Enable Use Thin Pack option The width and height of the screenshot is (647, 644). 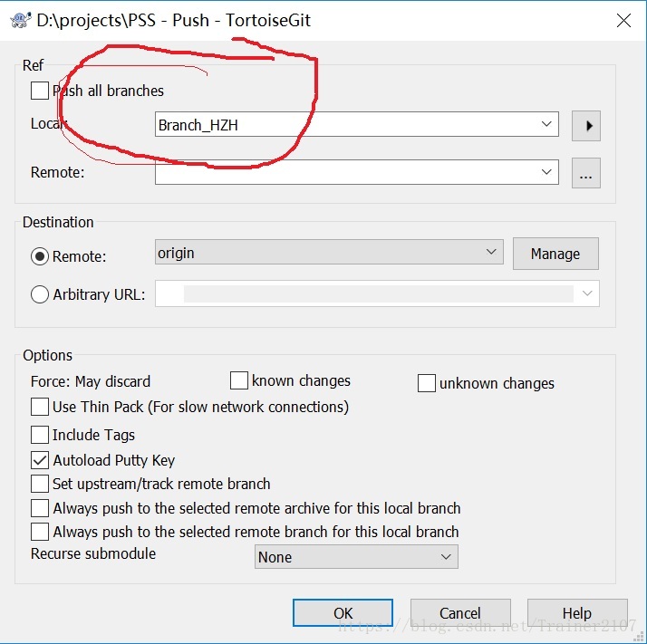pyautogui.click(x=40, y=407)
